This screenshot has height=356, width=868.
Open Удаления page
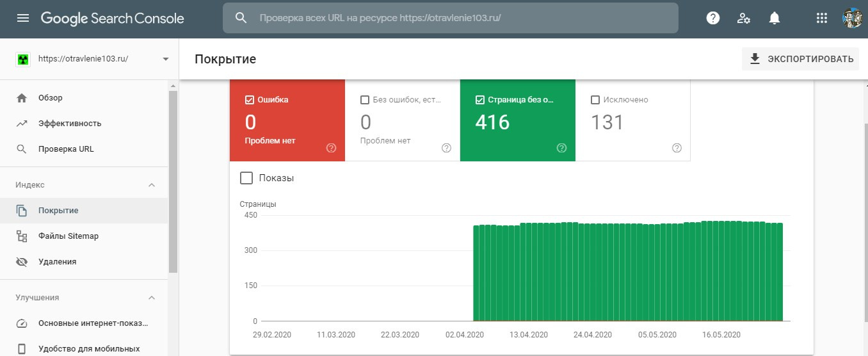point(84,262)
